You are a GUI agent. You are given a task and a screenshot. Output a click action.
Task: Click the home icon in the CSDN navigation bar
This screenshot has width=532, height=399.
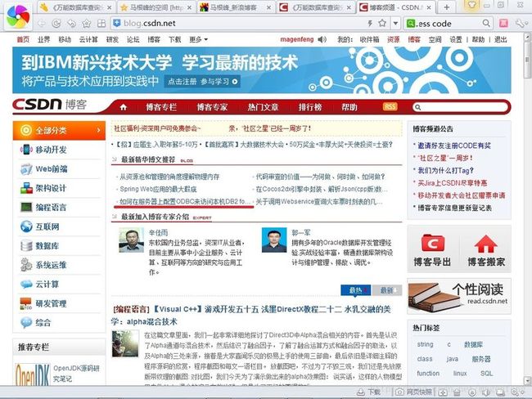(x=124, y=107)
